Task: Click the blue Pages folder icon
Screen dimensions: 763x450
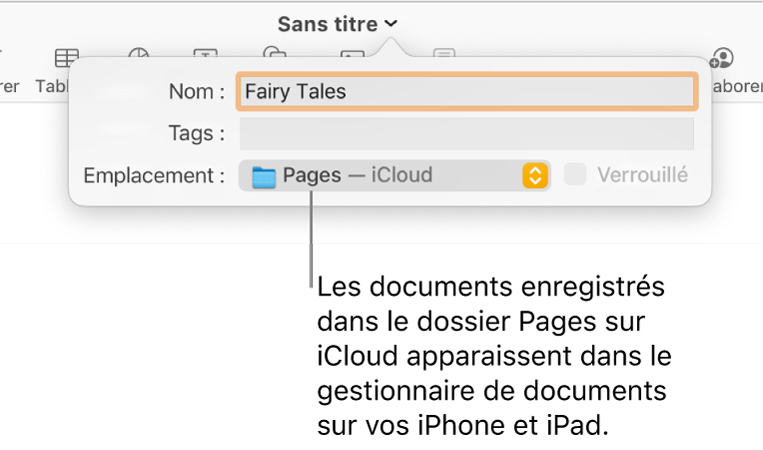Action: click(263, 177)
